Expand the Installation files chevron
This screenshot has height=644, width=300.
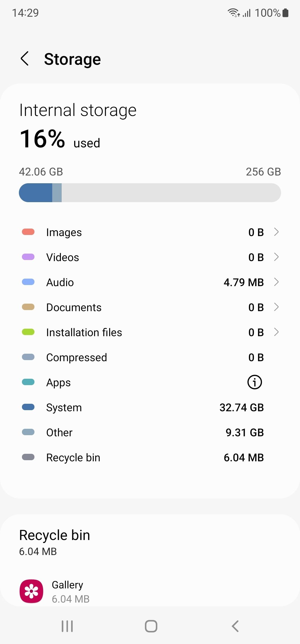pos(276,332)
